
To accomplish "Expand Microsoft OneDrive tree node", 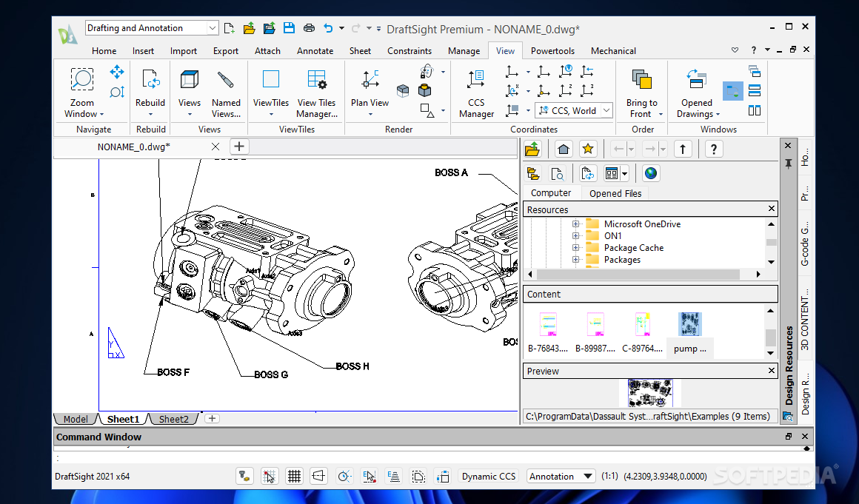I will coord(575,224).
